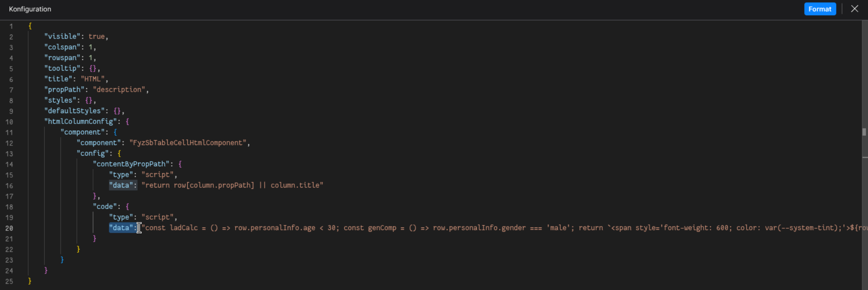Click the "config" key on line 13
The image size is (868, 290).
(x=92, y=154)
